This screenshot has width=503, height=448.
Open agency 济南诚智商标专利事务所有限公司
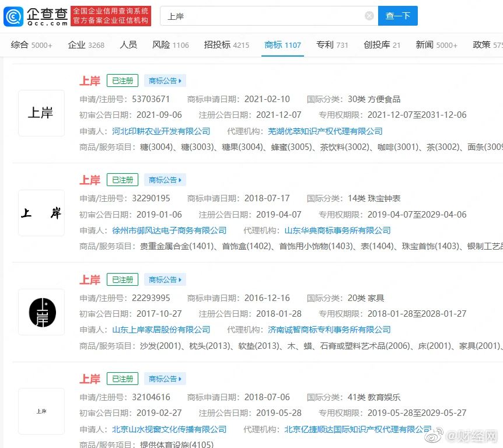tap(330, 330)
